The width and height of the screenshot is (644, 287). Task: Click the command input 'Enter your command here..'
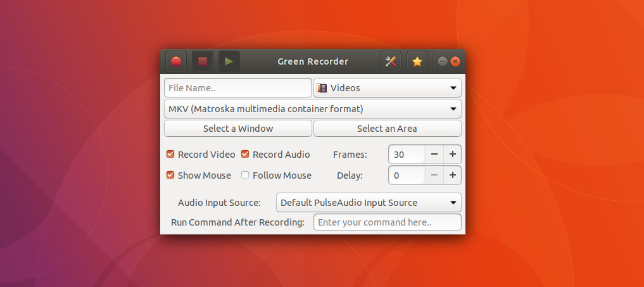click(388, 222)
